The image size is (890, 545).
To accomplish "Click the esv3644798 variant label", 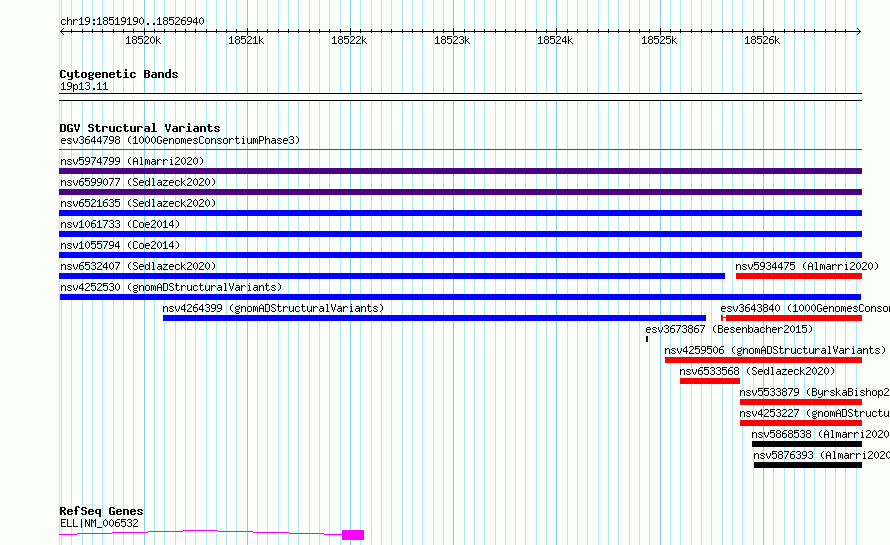I will pyautogui.click(x=179, y=140).
